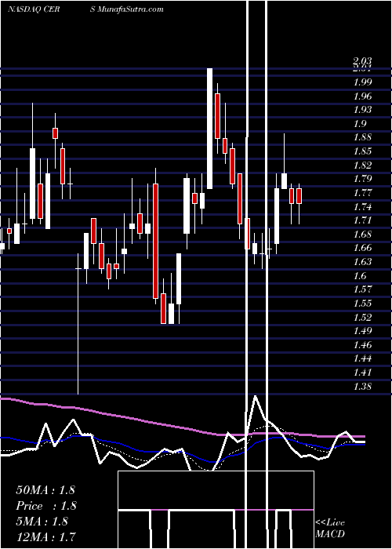Click the Price : 1.8 reading
392x549 pixels.
pyautogui.click(x=45, y=506)
